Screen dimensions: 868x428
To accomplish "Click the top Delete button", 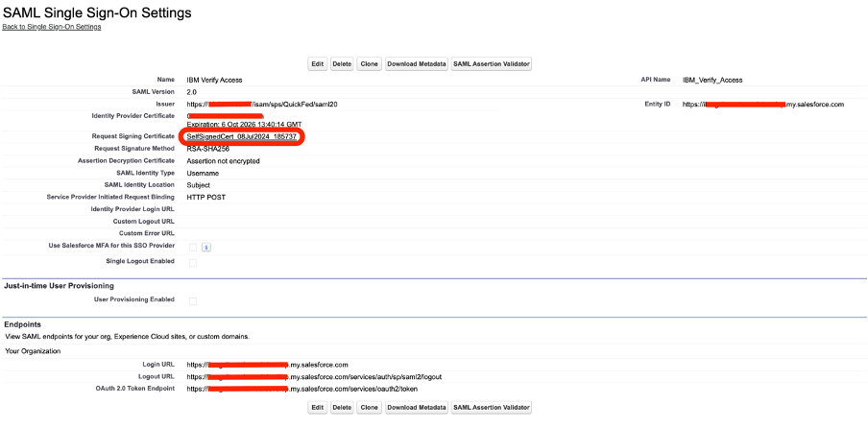I will pyautogui.click(x=342, y=64).
